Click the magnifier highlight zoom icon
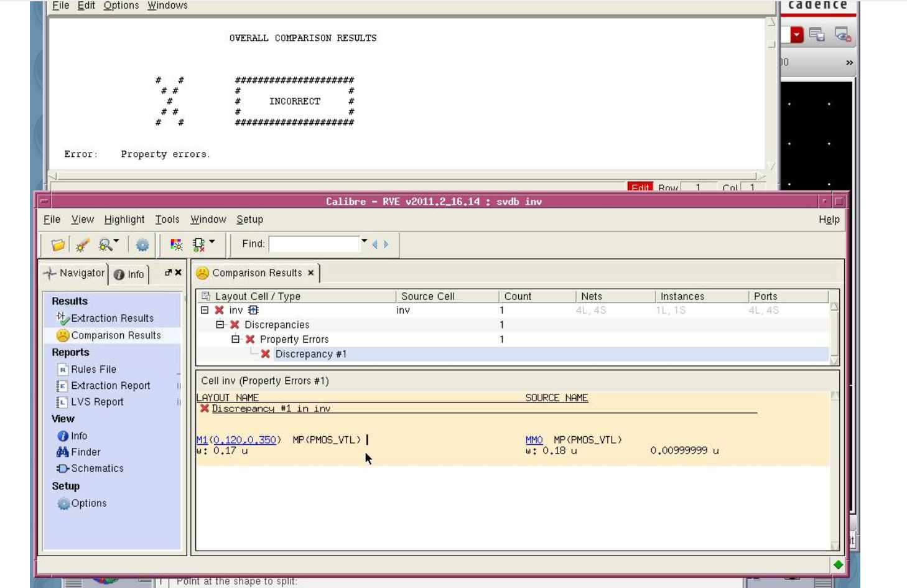The width and height of the screenshot is (907, 588). [105, 245]
